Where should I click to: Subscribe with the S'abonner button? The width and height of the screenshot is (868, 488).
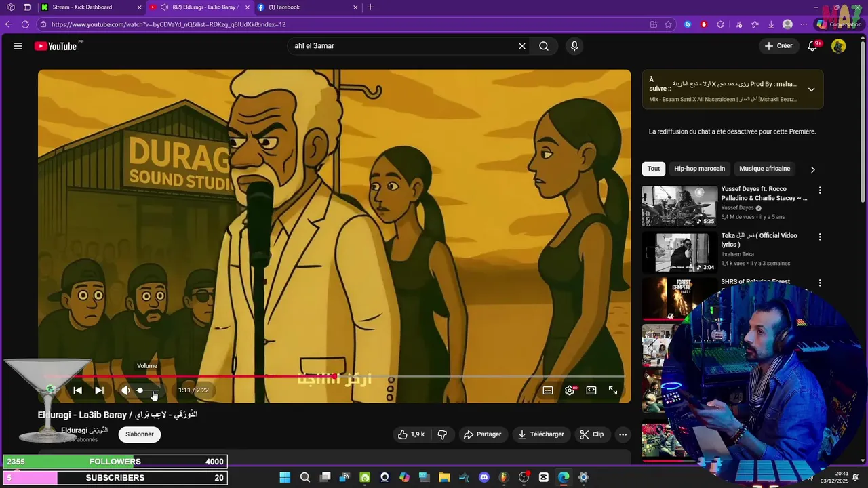[140, 434]
